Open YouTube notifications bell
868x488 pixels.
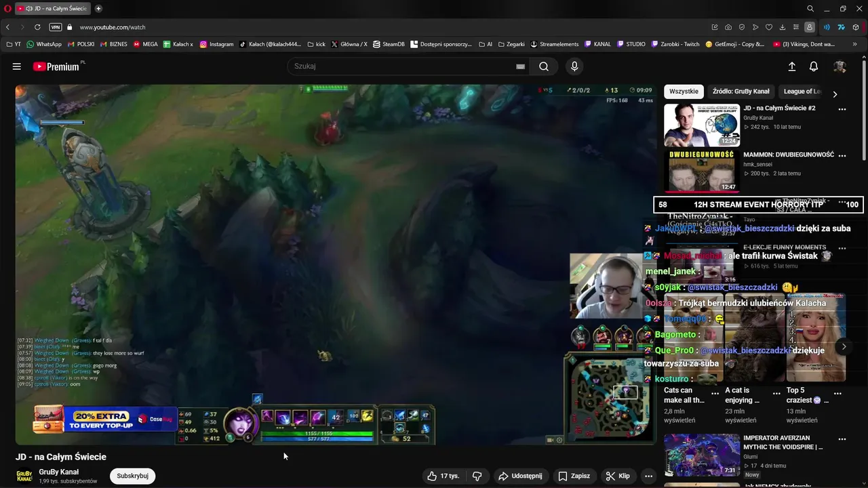click(814, 66)
